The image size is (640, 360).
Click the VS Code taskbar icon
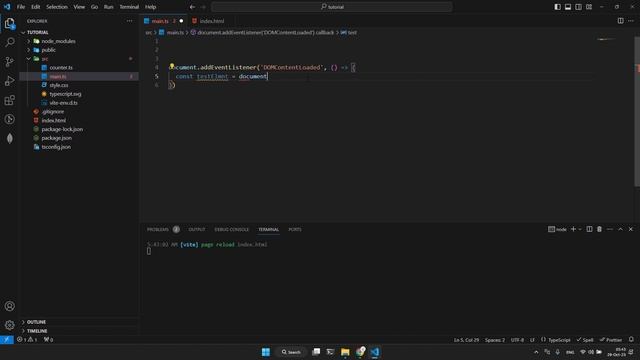pos(375,352)
